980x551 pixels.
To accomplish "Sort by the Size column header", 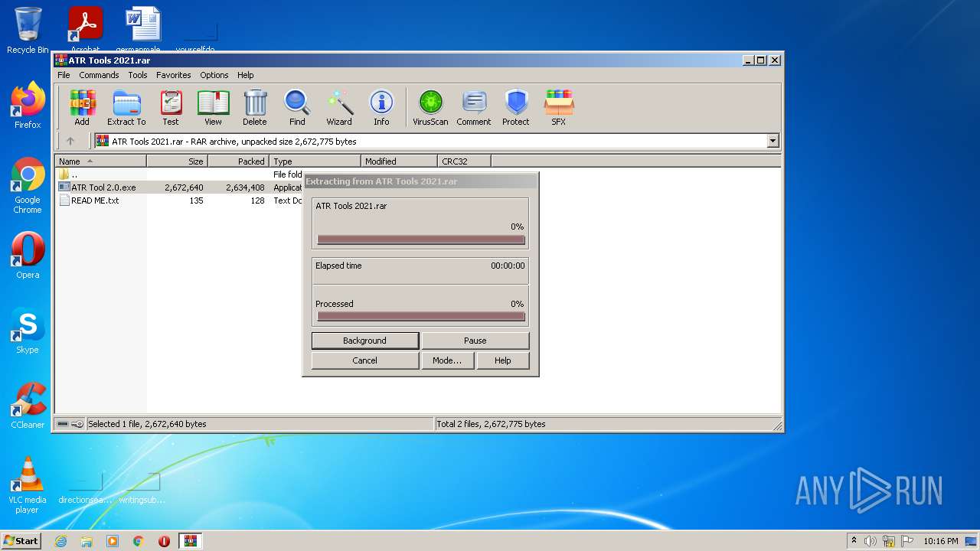I will coord(177,161).
